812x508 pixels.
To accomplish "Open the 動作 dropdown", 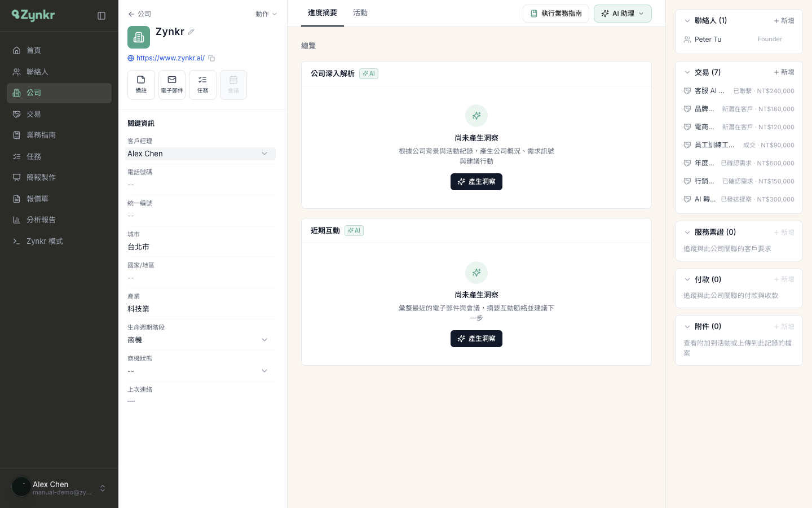I will (266, 14).
